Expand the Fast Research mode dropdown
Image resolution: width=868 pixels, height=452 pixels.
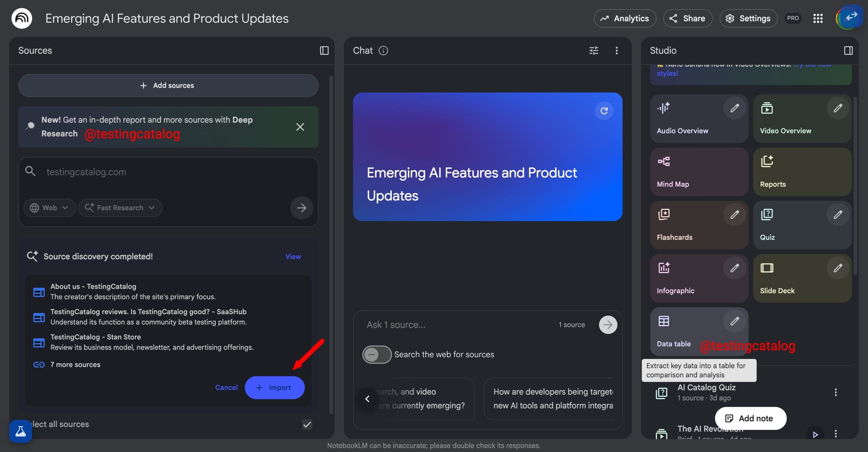click(x=120, y=208)
